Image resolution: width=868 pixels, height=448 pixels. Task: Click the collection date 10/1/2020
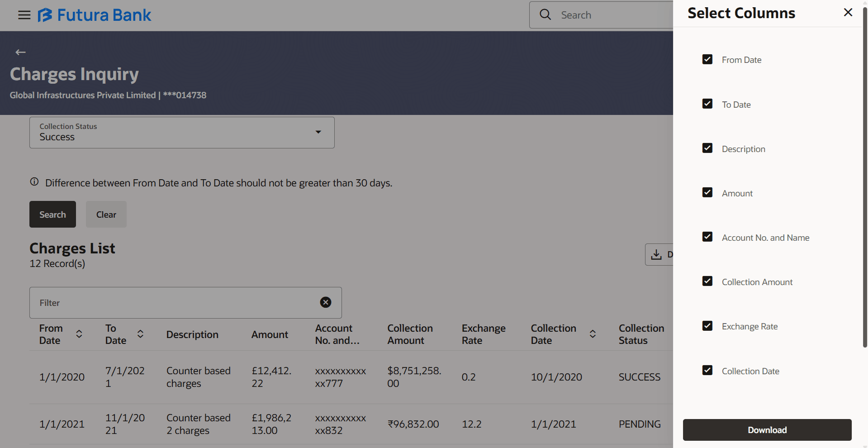pos(556,377)
